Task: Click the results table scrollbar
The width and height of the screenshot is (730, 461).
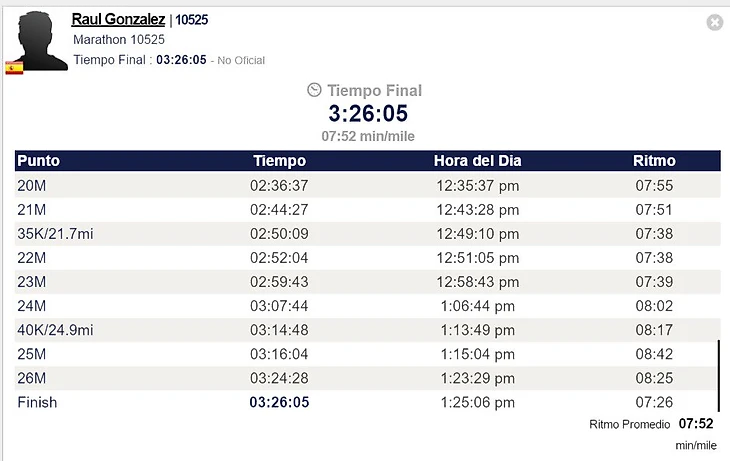Action: coord(718,376)
